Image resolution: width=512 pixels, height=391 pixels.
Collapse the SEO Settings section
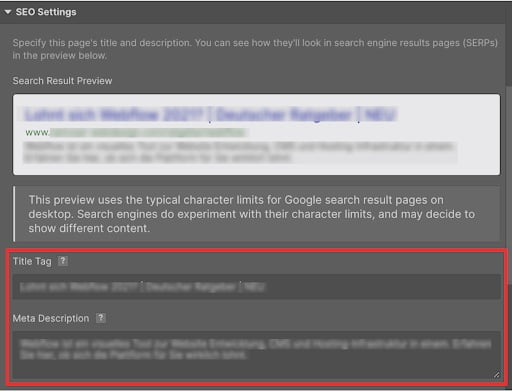8,12
